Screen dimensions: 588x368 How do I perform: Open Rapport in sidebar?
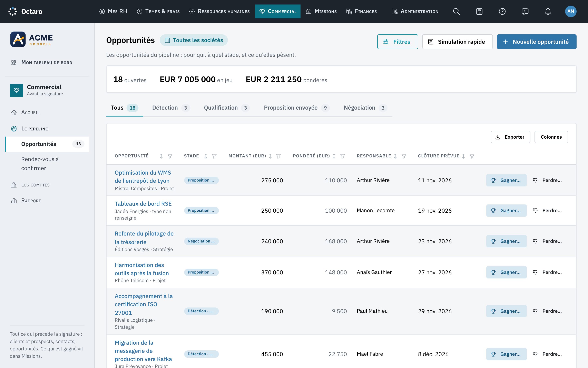point(47,201)
